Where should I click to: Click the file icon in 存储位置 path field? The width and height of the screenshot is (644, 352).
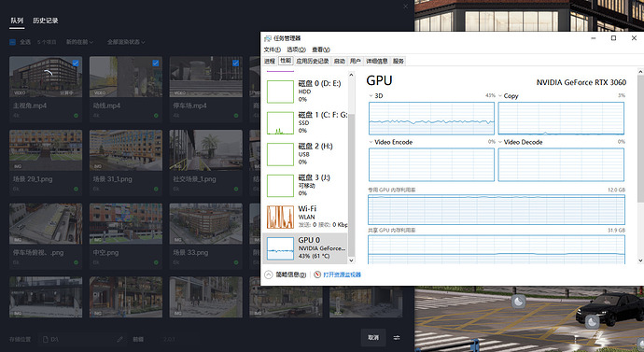click(x=46, y=339)
